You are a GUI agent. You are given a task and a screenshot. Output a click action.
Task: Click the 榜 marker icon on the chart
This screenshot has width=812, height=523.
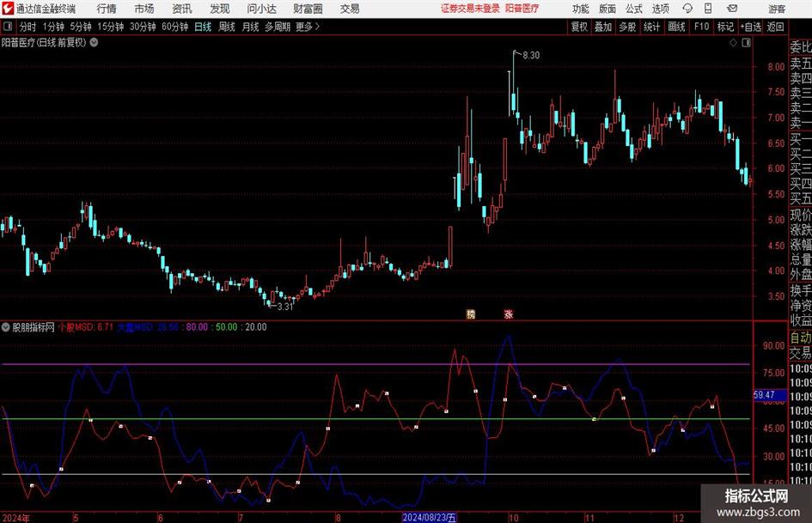471,313
